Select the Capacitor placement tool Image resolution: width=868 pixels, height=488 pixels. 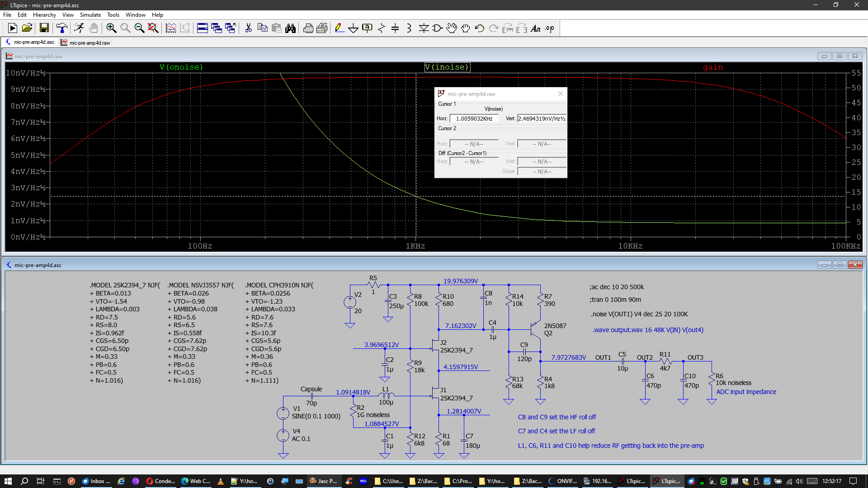[395, 28]
